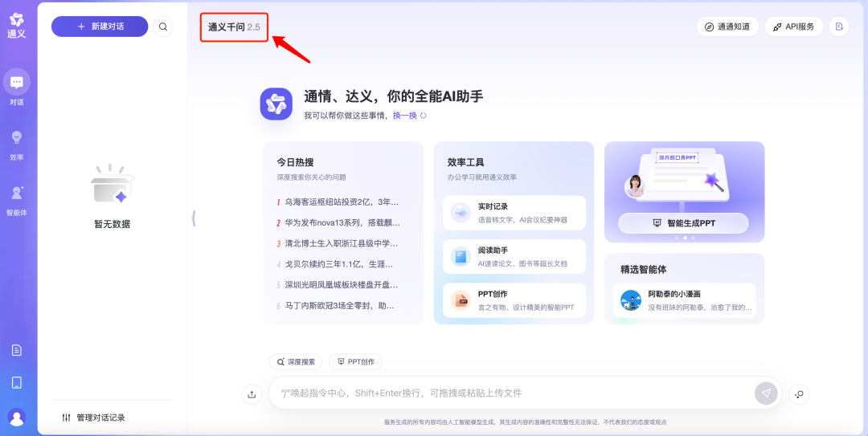The width and height of the screenshot is (868, 436).
Task: Click the 新建对话 button
Action: [100, 26]
